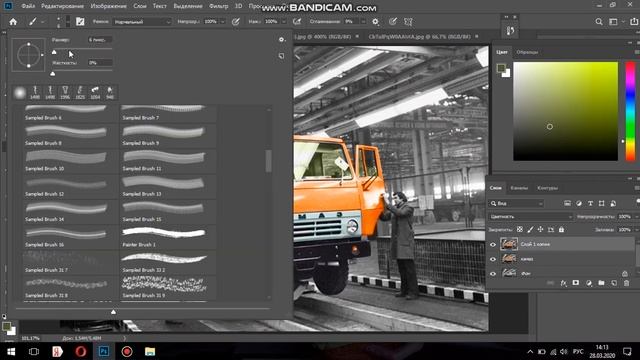Enable airbrush-style build-up icon

pyautogui.click(x=297, y=22)
